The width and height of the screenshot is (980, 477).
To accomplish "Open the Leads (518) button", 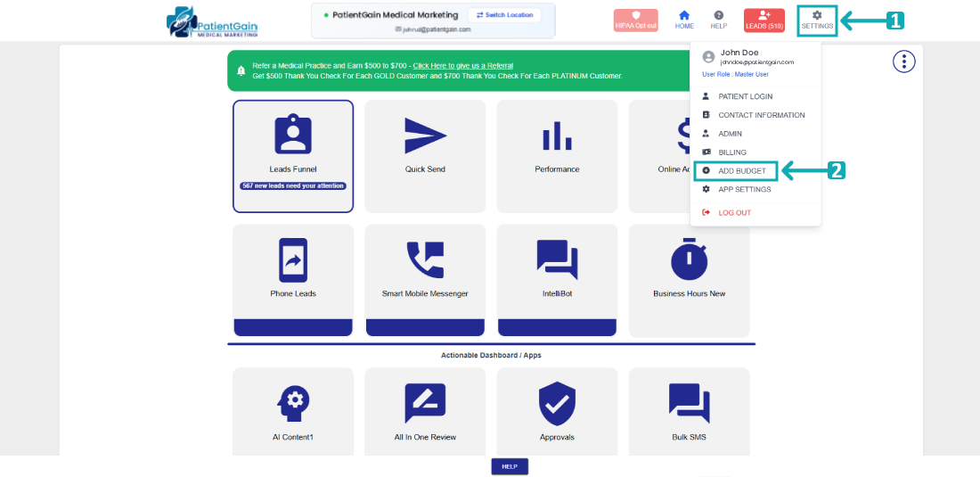I will (764, 21).
